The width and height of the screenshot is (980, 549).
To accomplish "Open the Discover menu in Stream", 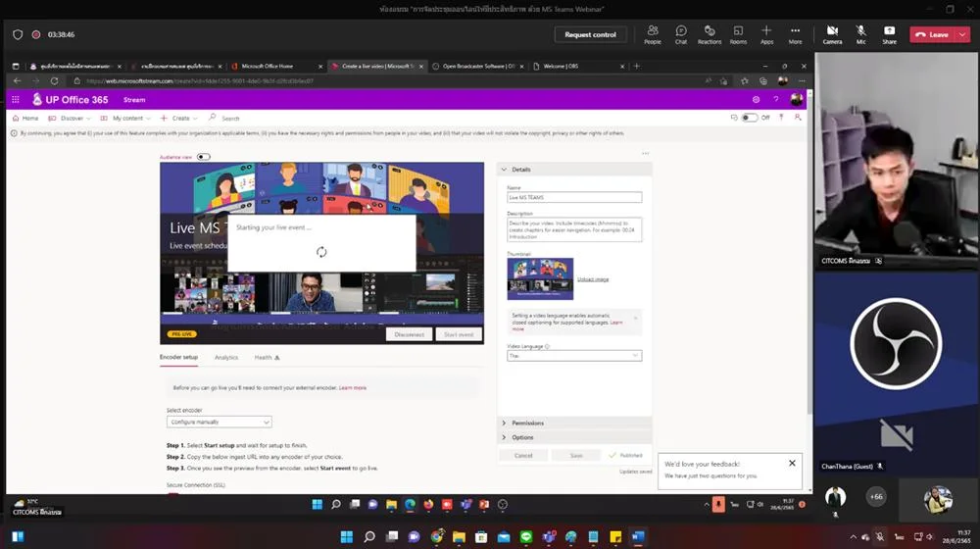I will point(70,119).
